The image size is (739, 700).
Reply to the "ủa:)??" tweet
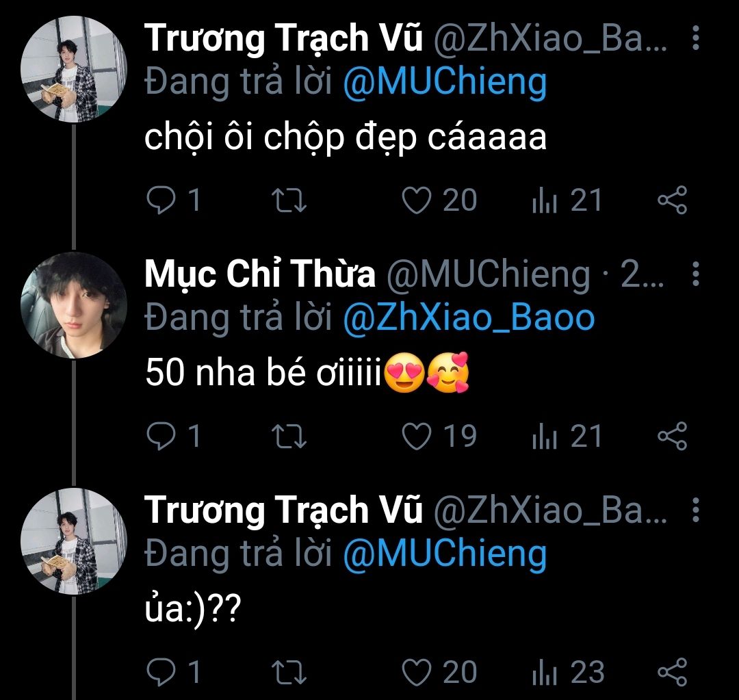coord(161,672)
